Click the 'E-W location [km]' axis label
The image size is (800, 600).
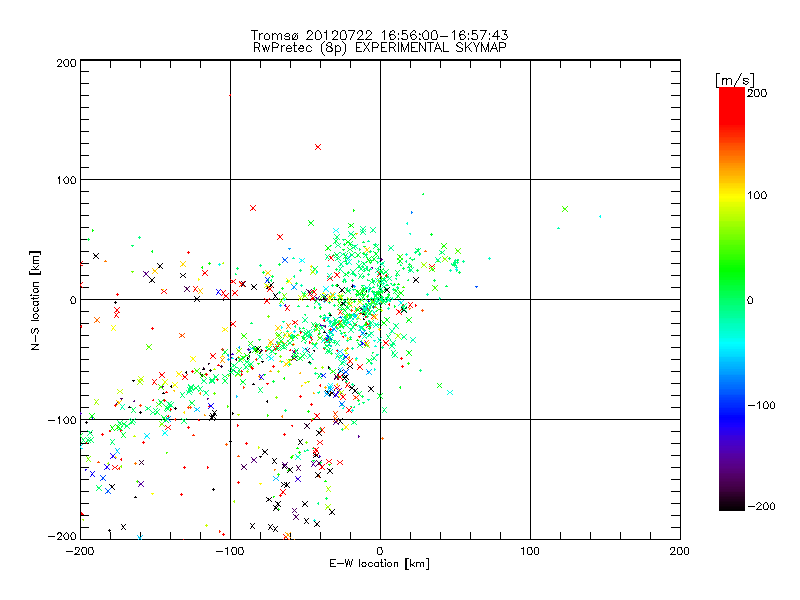coord(379,564)
